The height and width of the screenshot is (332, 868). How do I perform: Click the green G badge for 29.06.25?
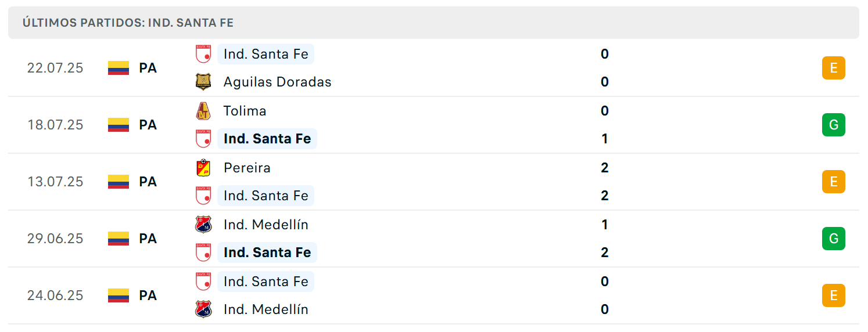pyautogui.click(x=834, y=239)
